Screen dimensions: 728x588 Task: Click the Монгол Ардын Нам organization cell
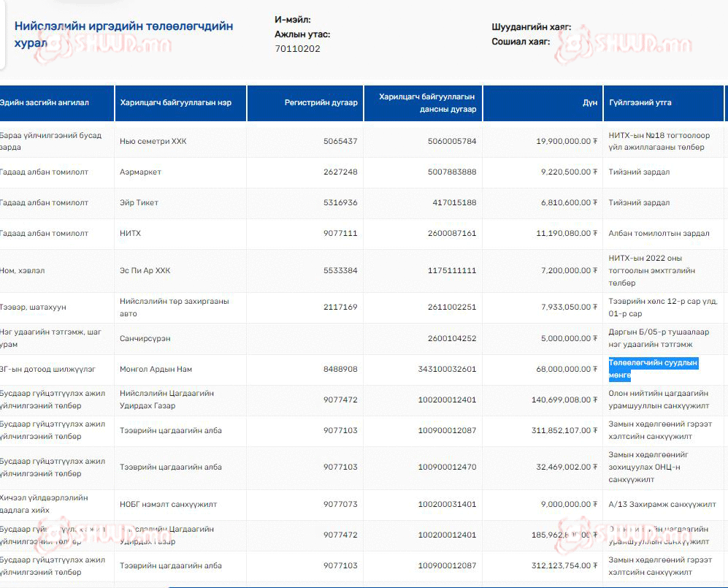pos(156,370)
